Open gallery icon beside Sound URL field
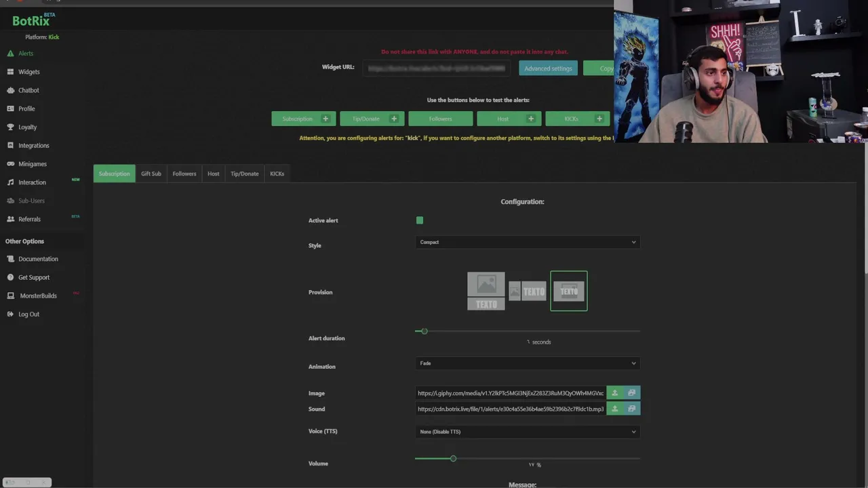The image size is (868, 488). (632, 409)
